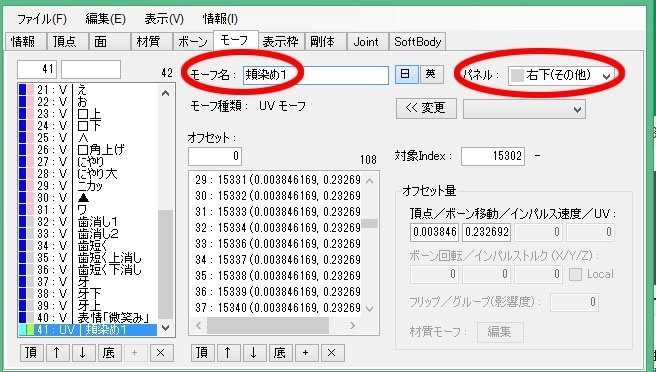Select morph row 36 歯短く下消し
Viewport: 656px width, 372px height.
tap(88, 269)
